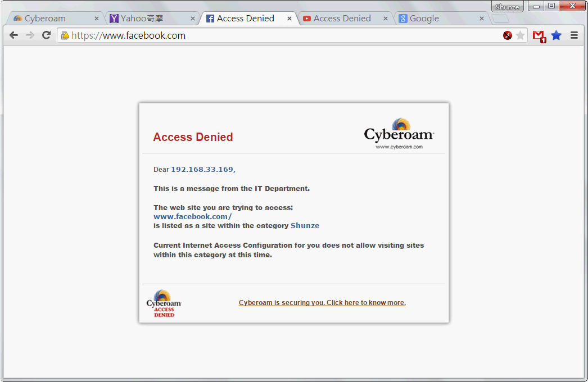Close the Yahoo奇摩 tab
The image size is (588, 382).
tap(193, 19)
